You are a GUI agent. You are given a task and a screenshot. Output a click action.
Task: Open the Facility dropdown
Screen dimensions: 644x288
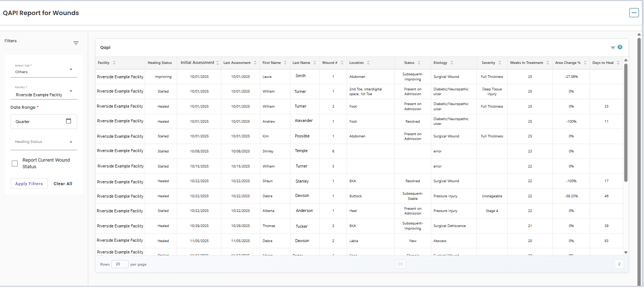[x=44, y=91]
